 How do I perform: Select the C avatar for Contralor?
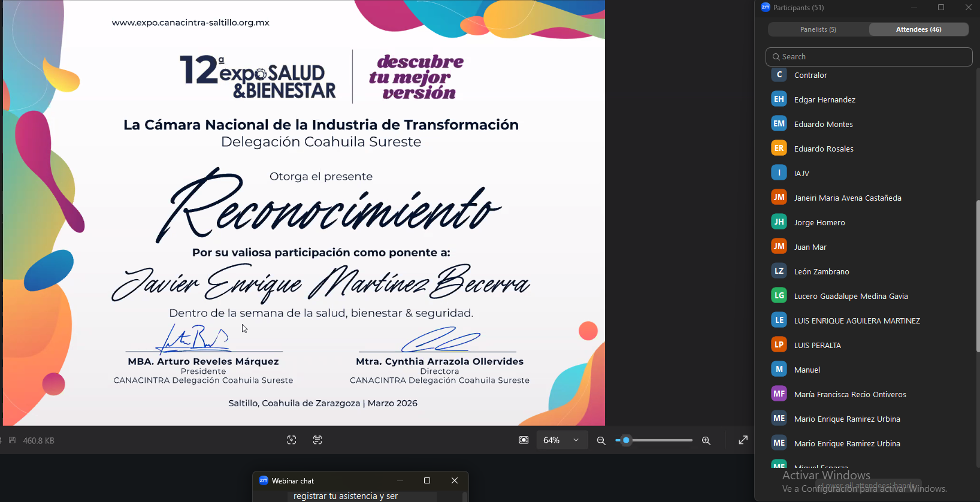[x=779, y=75]
